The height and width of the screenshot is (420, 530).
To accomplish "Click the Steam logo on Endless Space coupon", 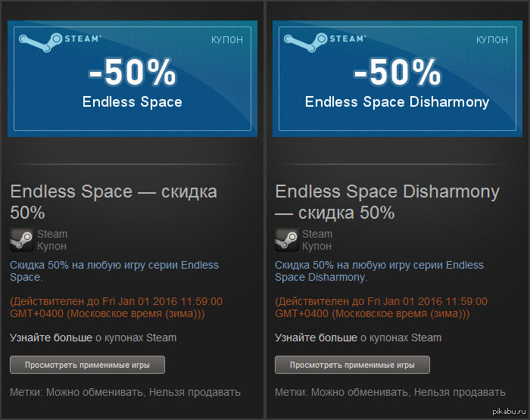I will pyautogui.click(x=60, y=42).
